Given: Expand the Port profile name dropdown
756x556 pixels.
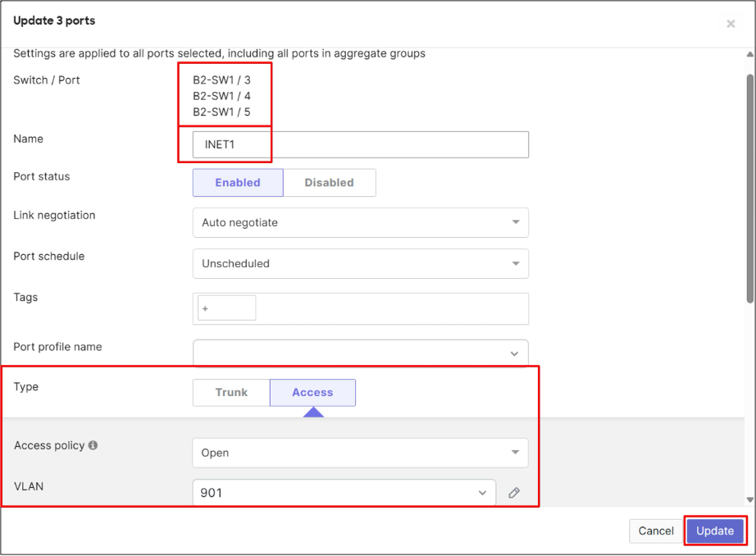Looking at the screenshot, I should (361, 353).
